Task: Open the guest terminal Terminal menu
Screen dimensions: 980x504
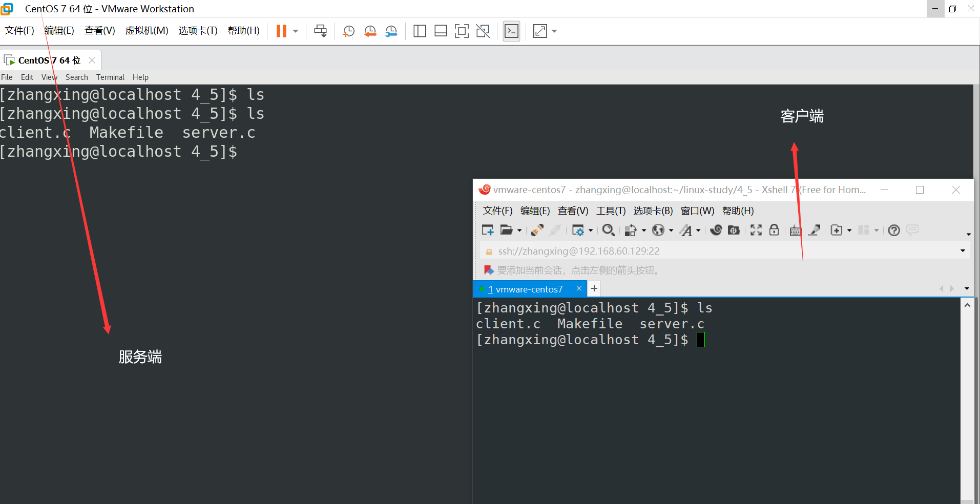Action: pos(110,77)
